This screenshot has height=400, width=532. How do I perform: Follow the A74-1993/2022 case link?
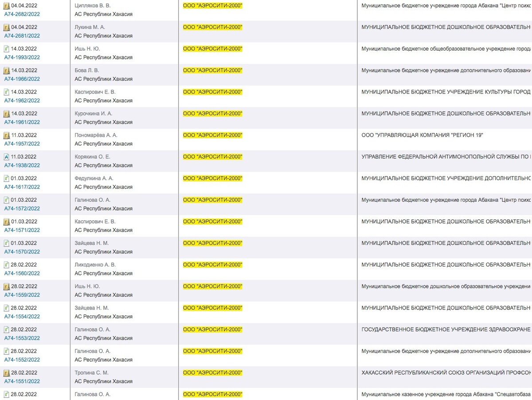22,58
